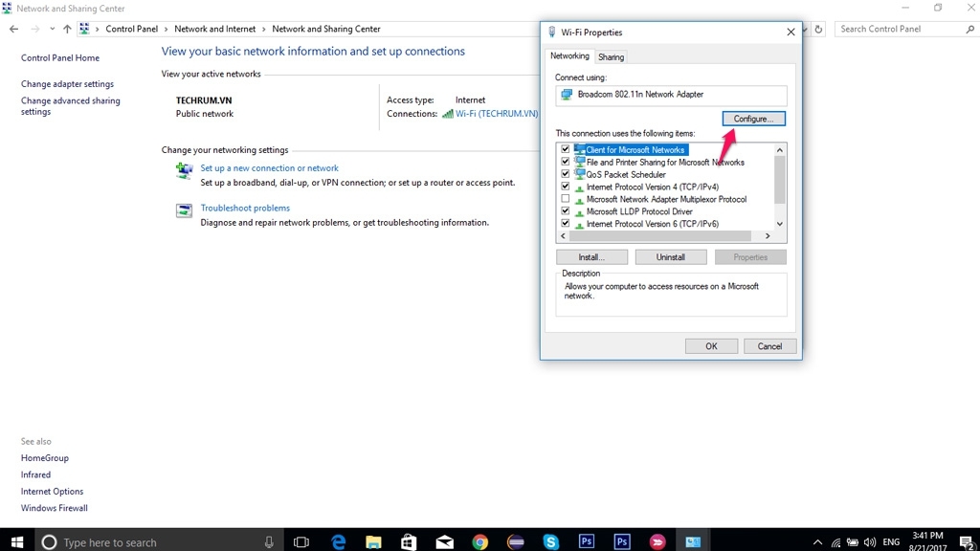Click the Configure button
This screenshot has width=980, height=551.
pos(753,118)
